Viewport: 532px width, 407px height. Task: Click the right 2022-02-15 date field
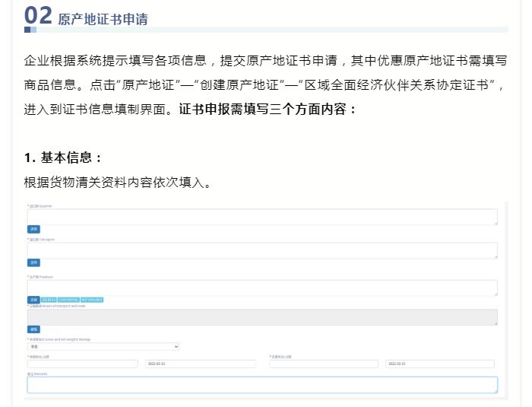click(x=439, y=364)
